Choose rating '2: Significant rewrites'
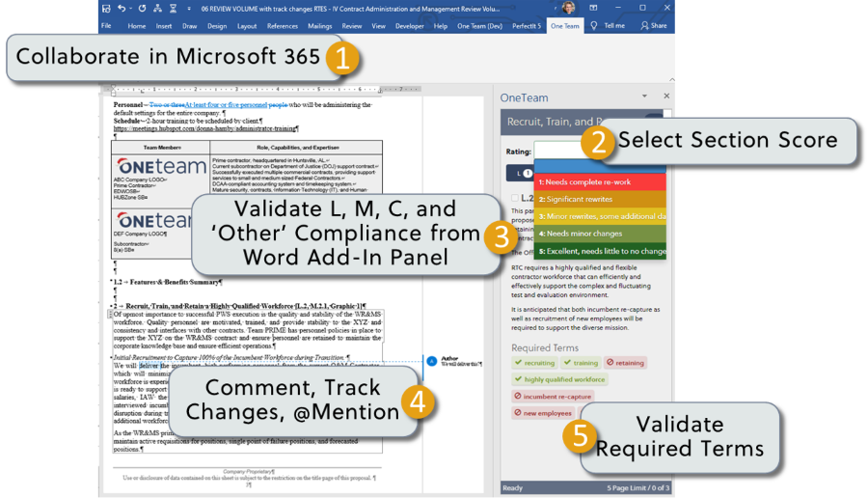Image resolution: width=868 pixels, height=498 pixels. [x=600, y=199]
